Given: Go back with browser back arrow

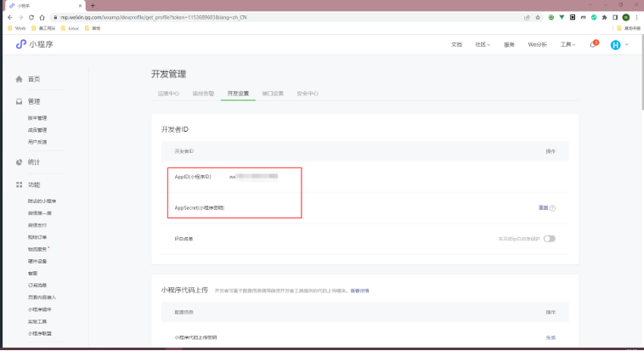Looking at the screenshot, I should (10, 17).
